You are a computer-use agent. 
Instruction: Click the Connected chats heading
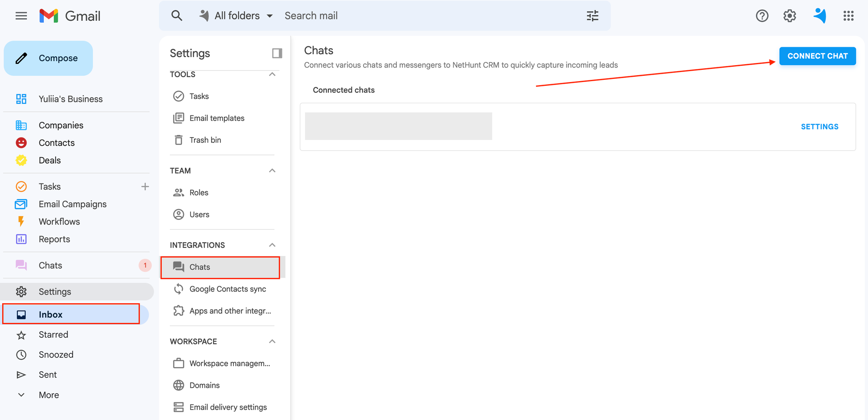pos(344,90)
